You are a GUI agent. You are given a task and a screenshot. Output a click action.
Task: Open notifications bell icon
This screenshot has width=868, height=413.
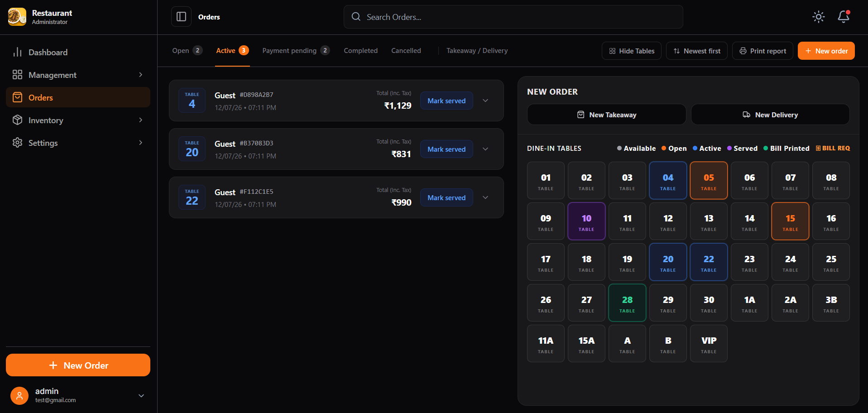844,17
